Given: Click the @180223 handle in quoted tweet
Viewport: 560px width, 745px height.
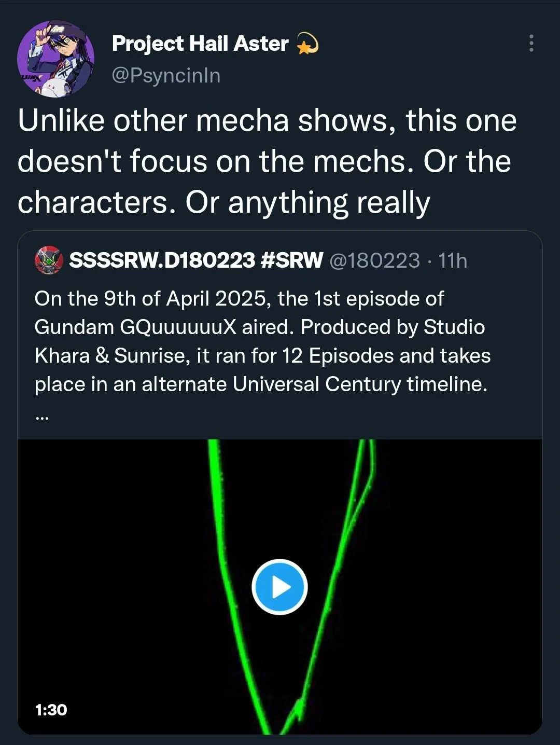Looking at the screenshot, I should [374, 260].
